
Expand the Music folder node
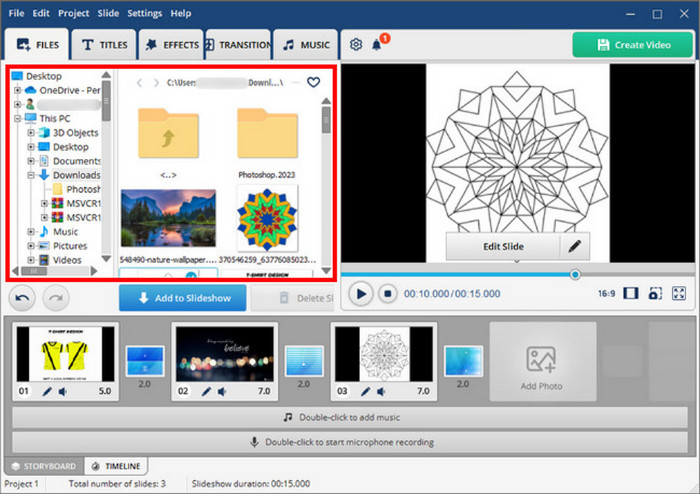click(x=31, y=232)
